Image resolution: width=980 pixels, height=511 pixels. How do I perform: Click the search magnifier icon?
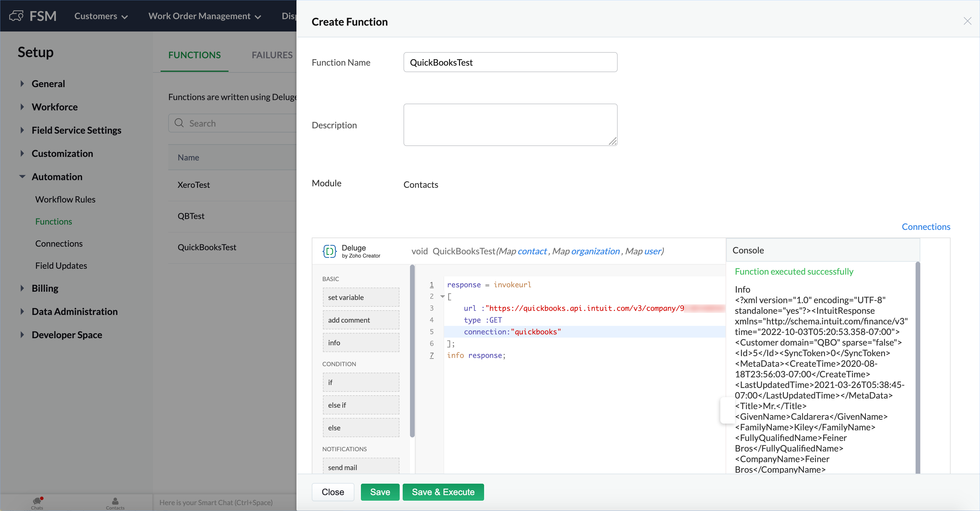click(179, 123)
